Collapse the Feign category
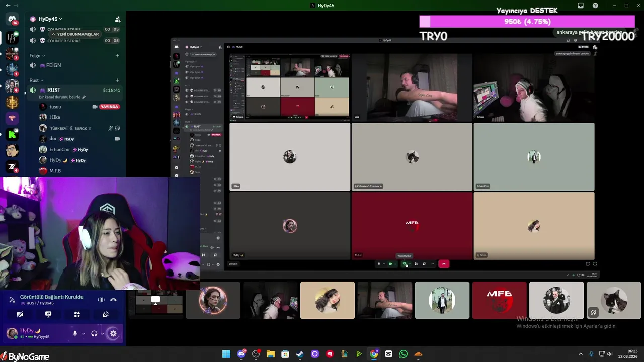The width and height of the screenshot is (644, 362). click(37, 56)
